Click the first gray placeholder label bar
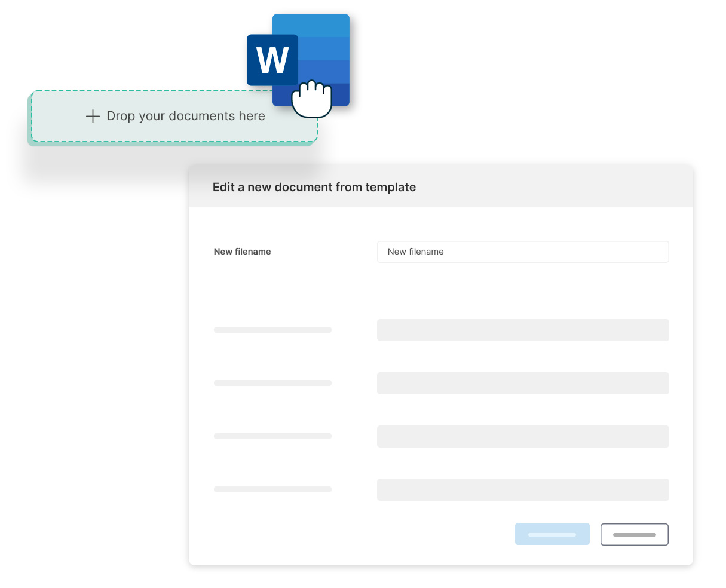This screenshot has height=588, width=726. tap(272, 330)
